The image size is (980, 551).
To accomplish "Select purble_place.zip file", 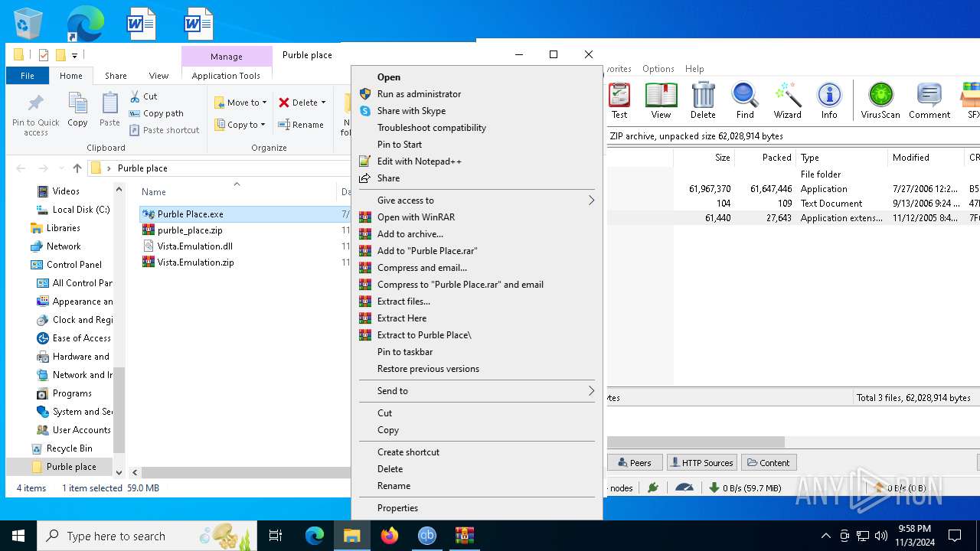I will (190, 230).
